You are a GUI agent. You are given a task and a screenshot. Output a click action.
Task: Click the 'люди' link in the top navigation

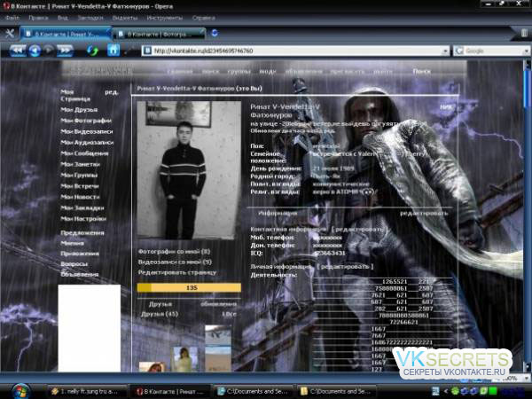[x=268, y=72]
